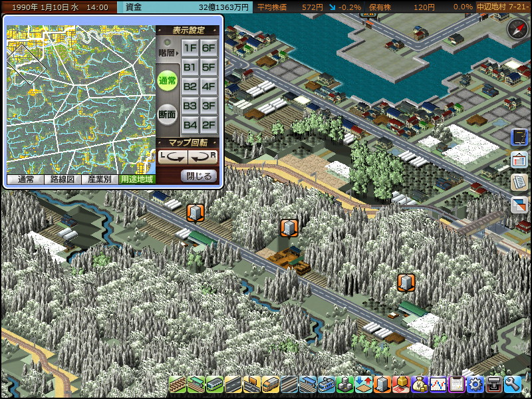Select the office building toolbar icon

(382, 384)
